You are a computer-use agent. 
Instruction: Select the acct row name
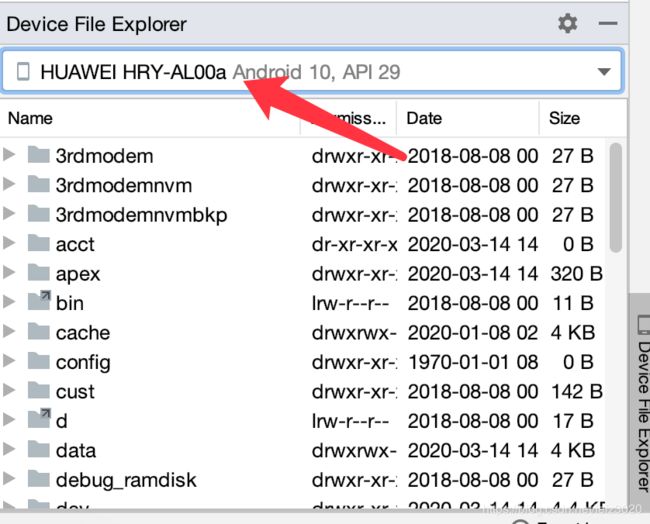75,245
